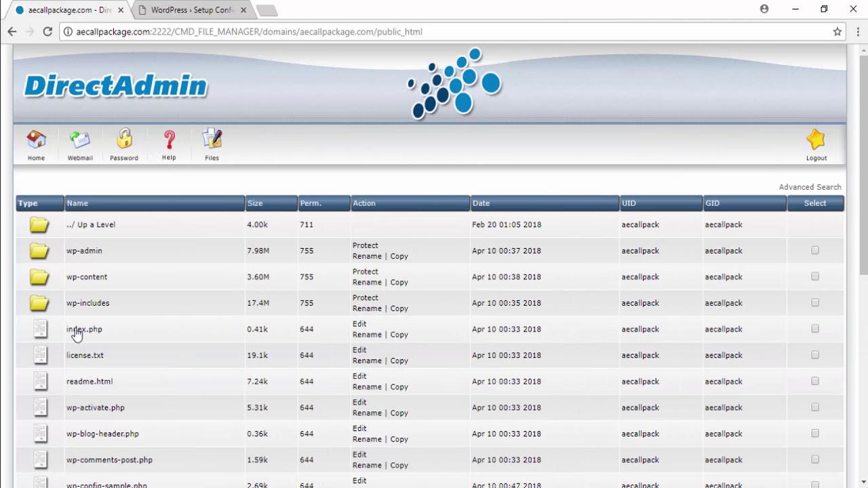The width and height of the screenshot is (868, 488).
Task: Click the Logout star icon
Action: coord(816,140)
